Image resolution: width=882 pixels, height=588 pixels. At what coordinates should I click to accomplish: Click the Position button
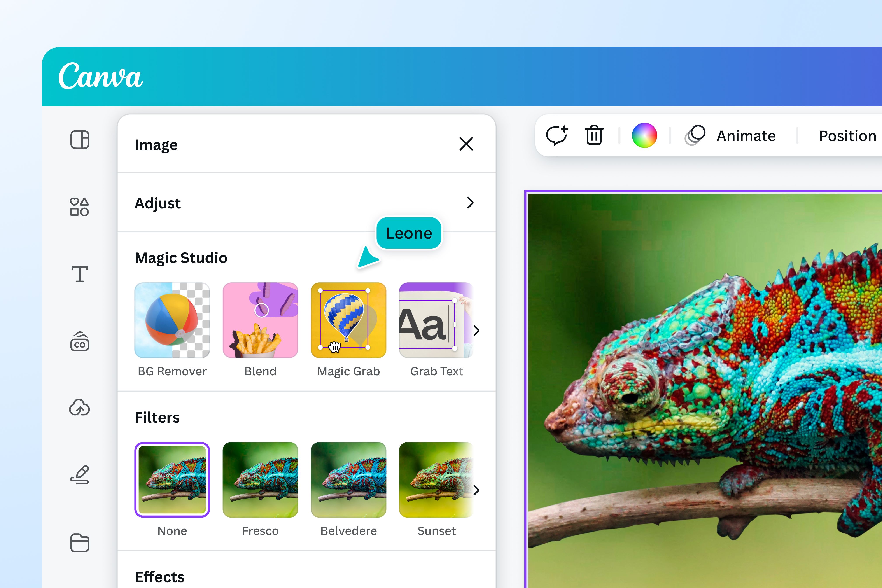coord(847,136)
